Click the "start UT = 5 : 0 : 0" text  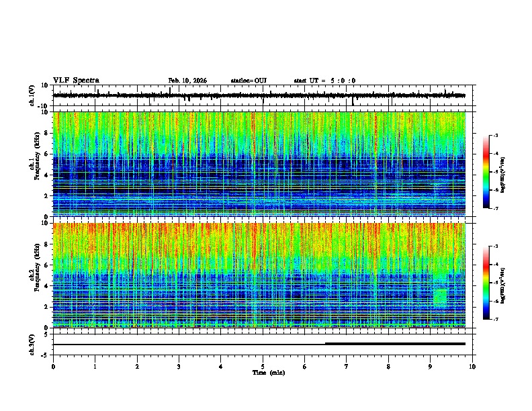324,81
